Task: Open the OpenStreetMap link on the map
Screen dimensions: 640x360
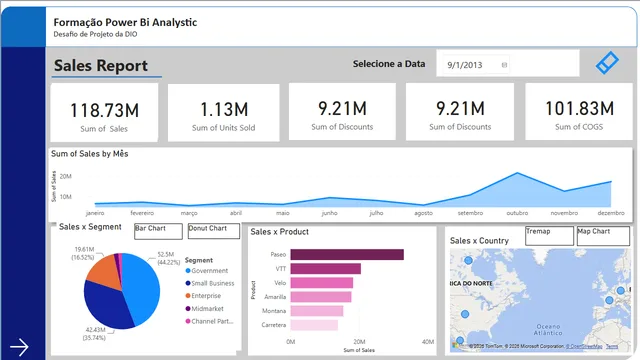Action: pos(584,347)
